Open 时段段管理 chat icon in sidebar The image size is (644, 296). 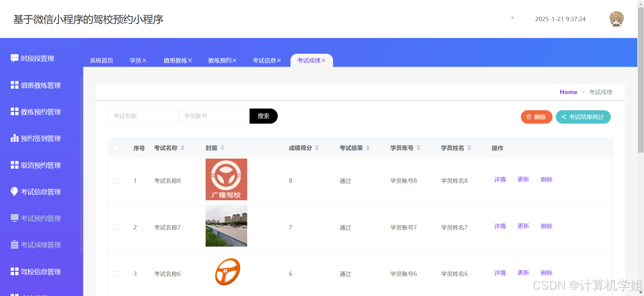coord(14,58)
